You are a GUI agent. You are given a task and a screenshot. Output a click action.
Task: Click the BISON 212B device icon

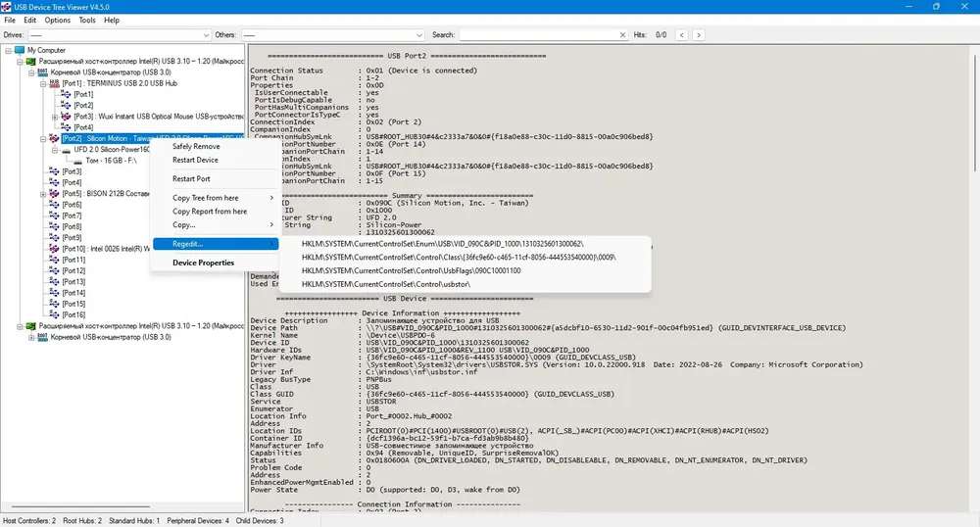point(54,194)
